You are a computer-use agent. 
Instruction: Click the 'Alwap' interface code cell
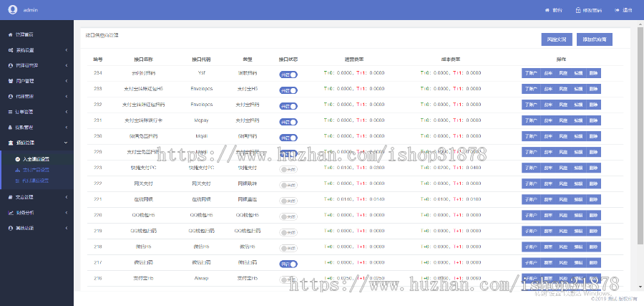201,278
